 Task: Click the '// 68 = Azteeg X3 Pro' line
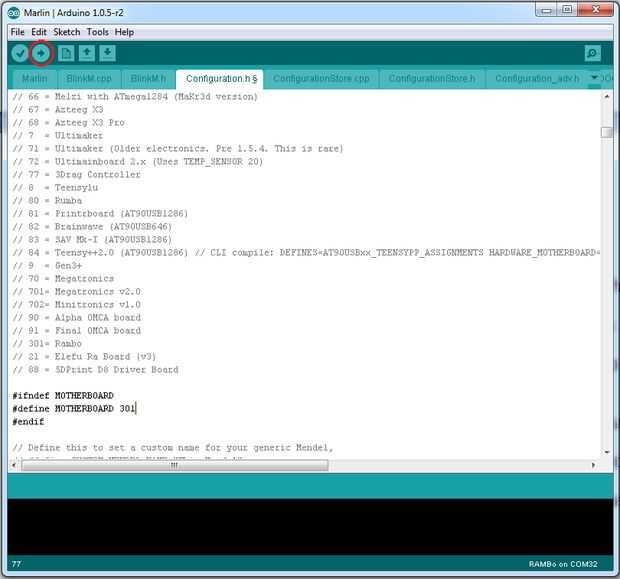point(68,122)
